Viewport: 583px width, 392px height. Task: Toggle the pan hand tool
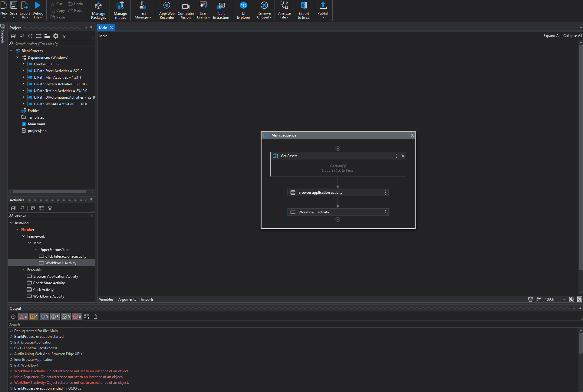tap(530, 299)
